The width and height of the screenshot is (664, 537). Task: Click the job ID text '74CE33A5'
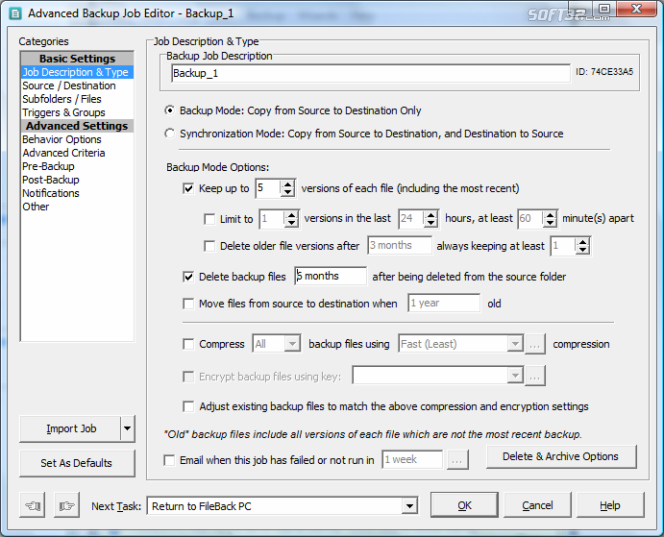click(x=611, y=72)
